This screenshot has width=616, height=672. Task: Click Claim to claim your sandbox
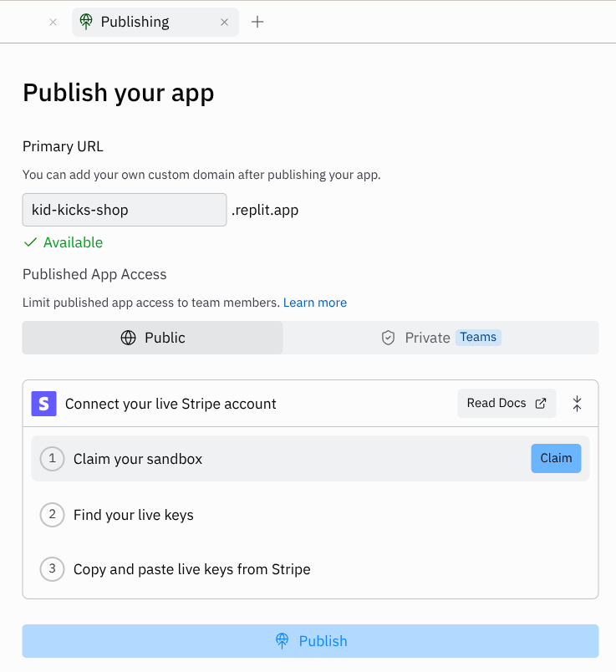(556, 459)
